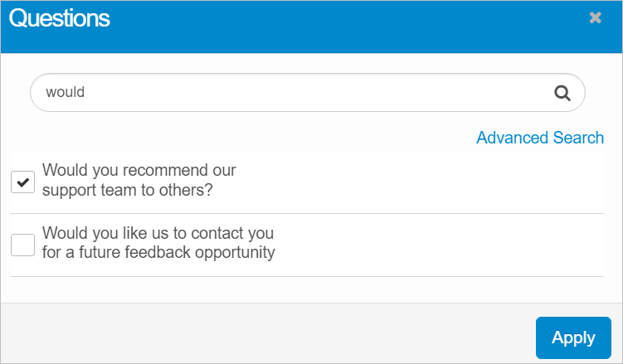This screenshot has width=623, height=364.
Task: Click the Questions dialog title
Action: pyautogui.click(x=60, y=18)
